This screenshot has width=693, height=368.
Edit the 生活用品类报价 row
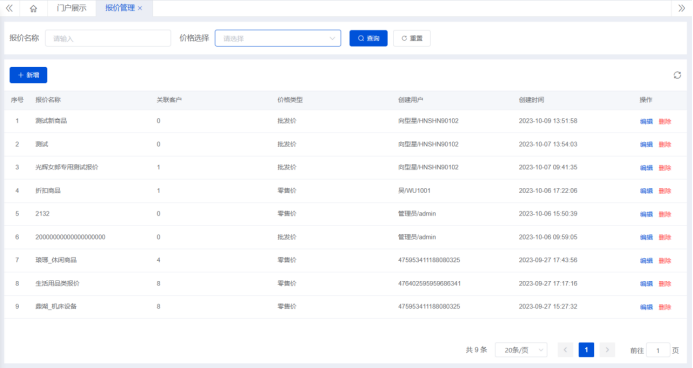(646, 284)
